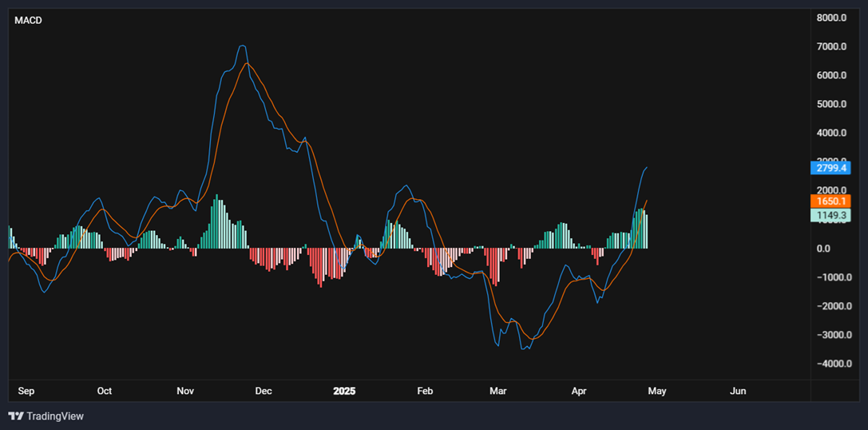Select the histogram value tag 1149.3
868x430 pixels.
point(830,214)
